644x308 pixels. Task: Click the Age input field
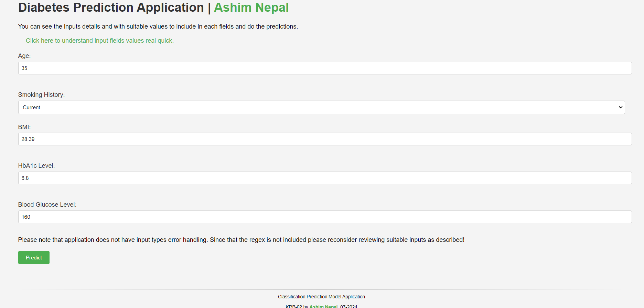click(325, 68)
